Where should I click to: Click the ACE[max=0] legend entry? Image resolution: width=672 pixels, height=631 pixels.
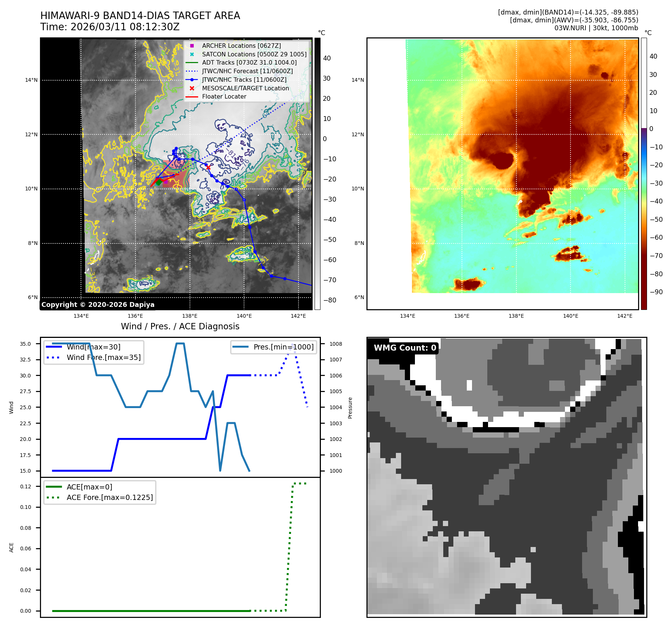89,487
